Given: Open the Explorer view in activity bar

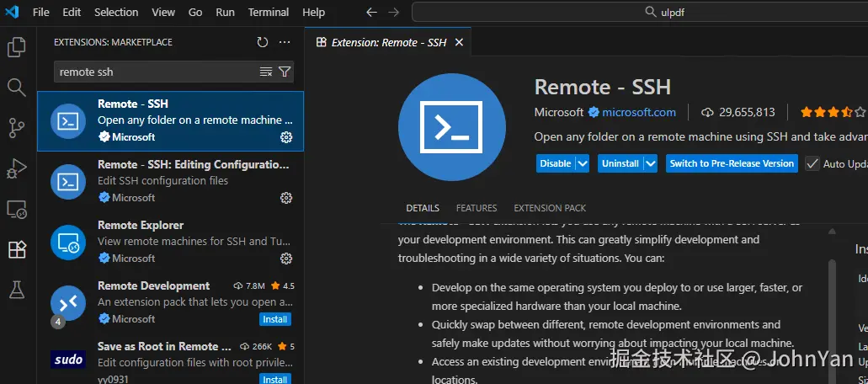Looking at the screenshot, I should (16, 47).
